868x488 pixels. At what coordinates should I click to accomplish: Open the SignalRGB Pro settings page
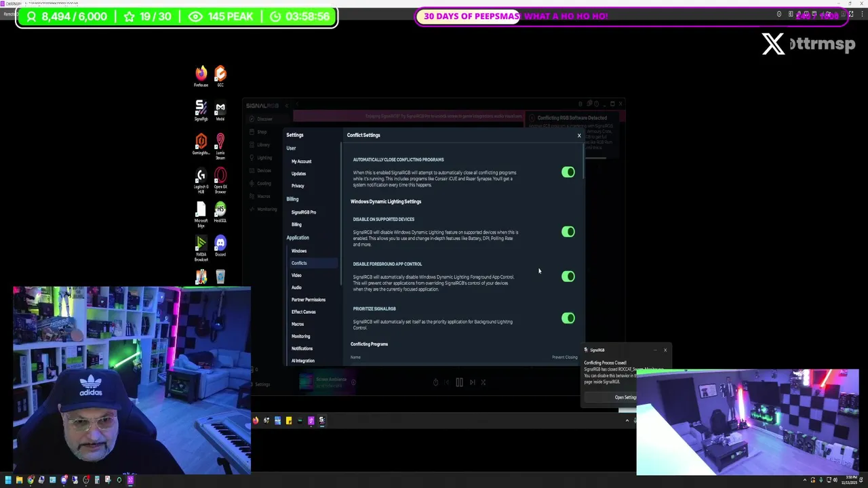coord(303,212)
